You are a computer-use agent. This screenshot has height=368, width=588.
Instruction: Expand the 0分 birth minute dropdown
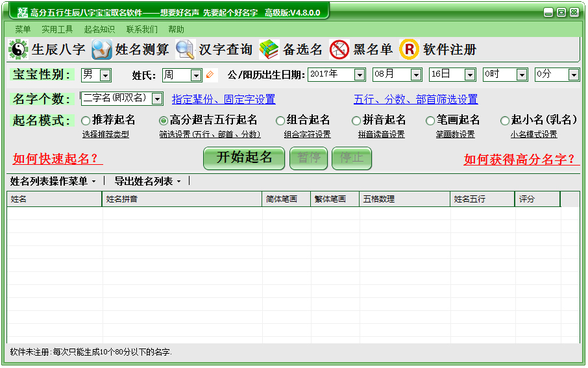pyautogui.click(x=574, y=75)
